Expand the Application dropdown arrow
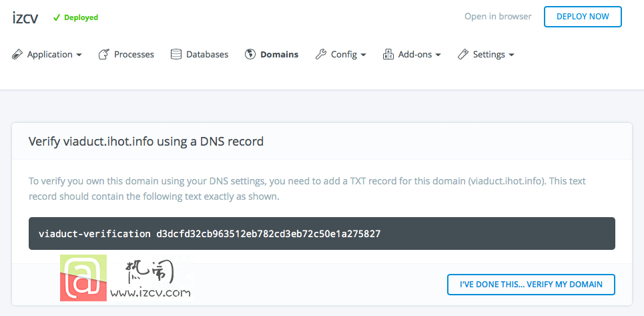This screenshot has width=644, height=316. click(79, 55)
